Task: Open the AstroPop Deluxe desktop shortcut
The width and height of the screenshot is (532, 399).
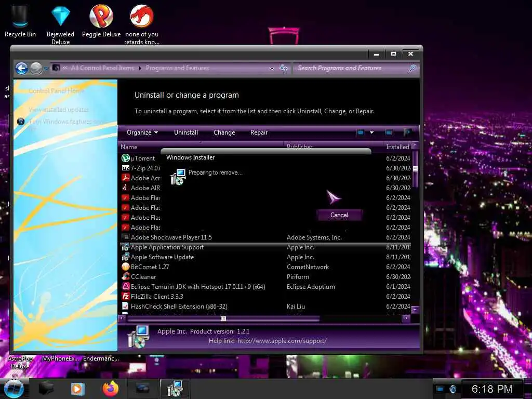Action: (x=20, y=362)
